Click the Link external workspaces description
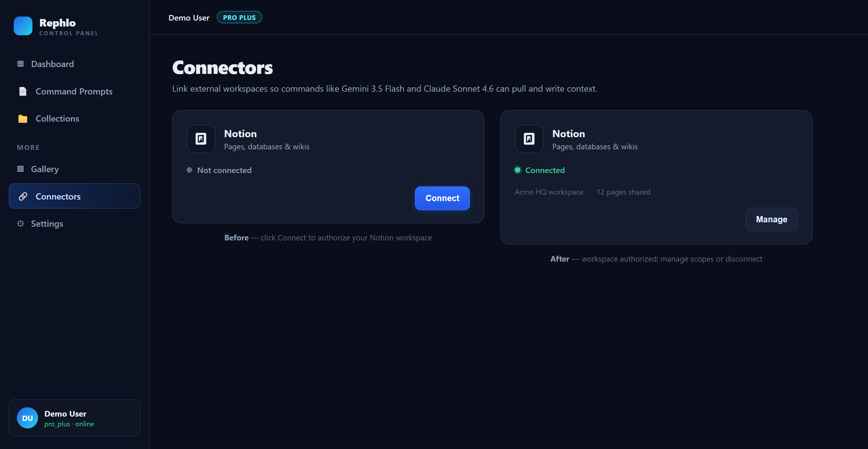The height and width of the screenshot is (449, 868). point(385,89)
